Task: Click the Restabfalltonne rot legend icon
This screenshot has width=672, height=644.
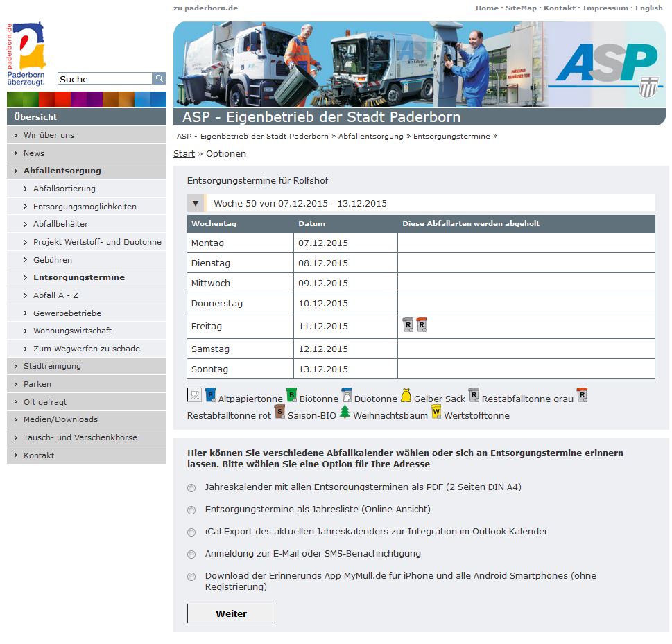Action: pos(582,394)
